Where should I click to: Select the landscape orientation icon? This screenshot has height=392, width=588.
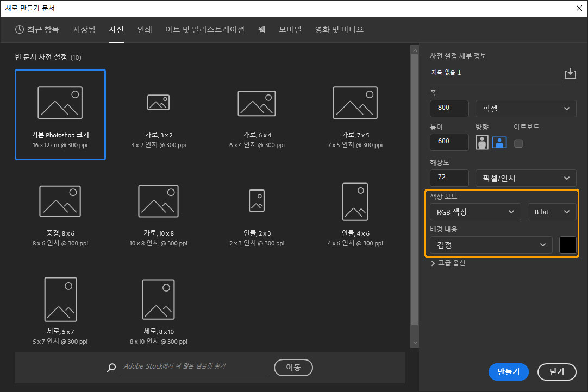[499, 142]
